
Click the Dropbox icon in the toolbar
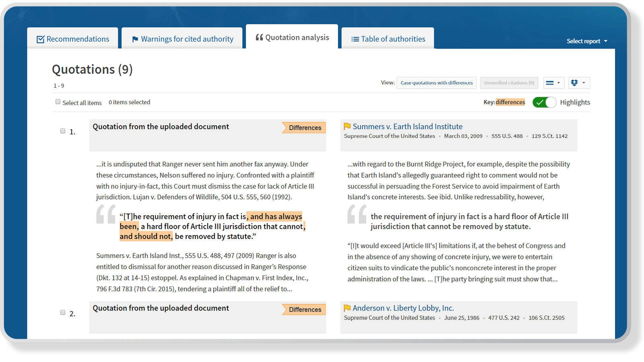point(574,83)
